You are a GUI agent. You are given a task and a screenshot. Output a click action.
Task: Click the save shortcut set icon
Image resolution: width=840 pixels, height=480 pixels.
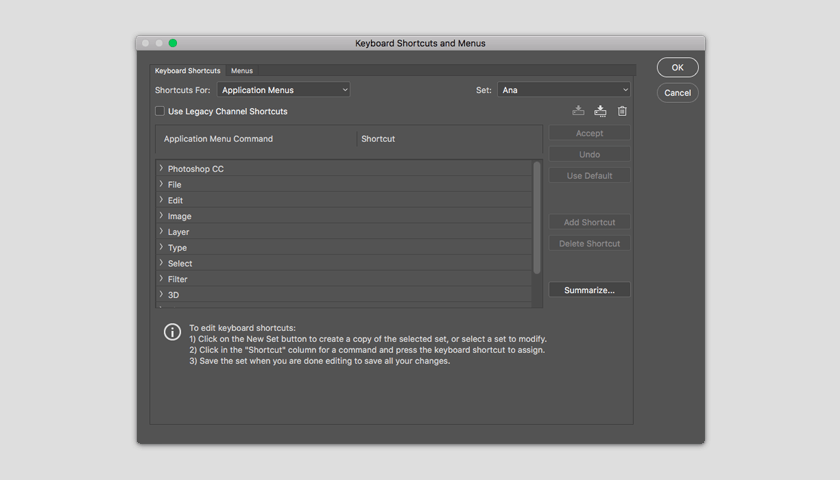578,111
